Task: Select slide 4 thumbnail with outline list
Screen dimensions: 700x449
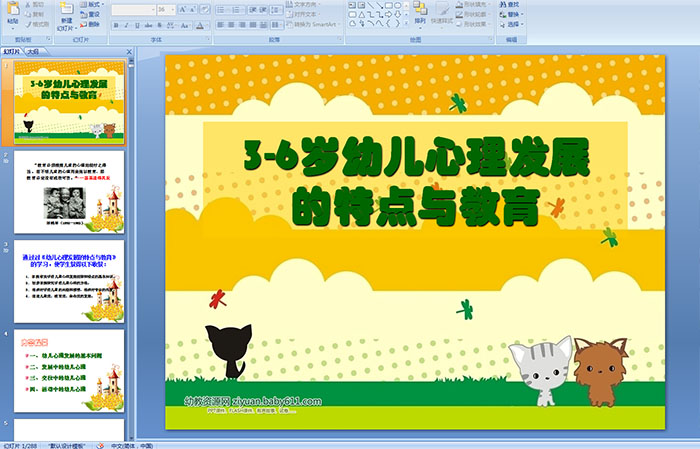Action: point(69,371)
